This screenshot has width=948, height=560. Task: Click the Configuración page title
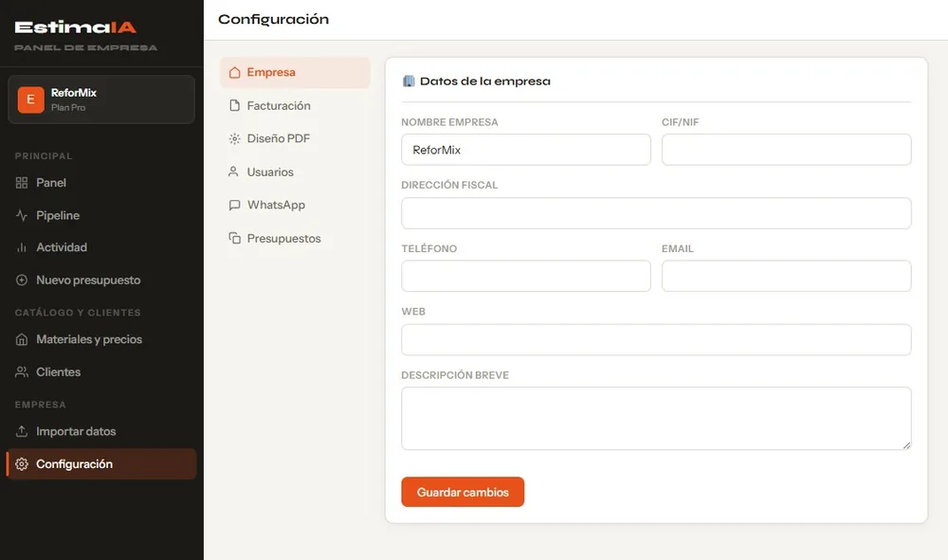[x=273, y=19]
